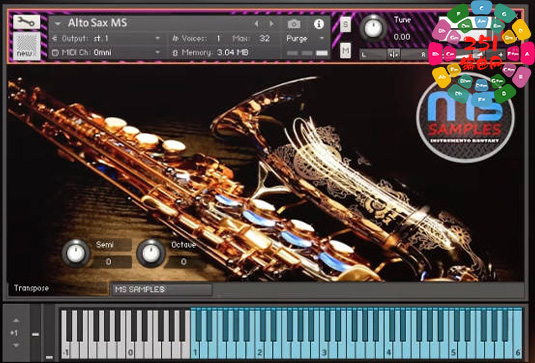Open the Purge menu

pos(305,39)
